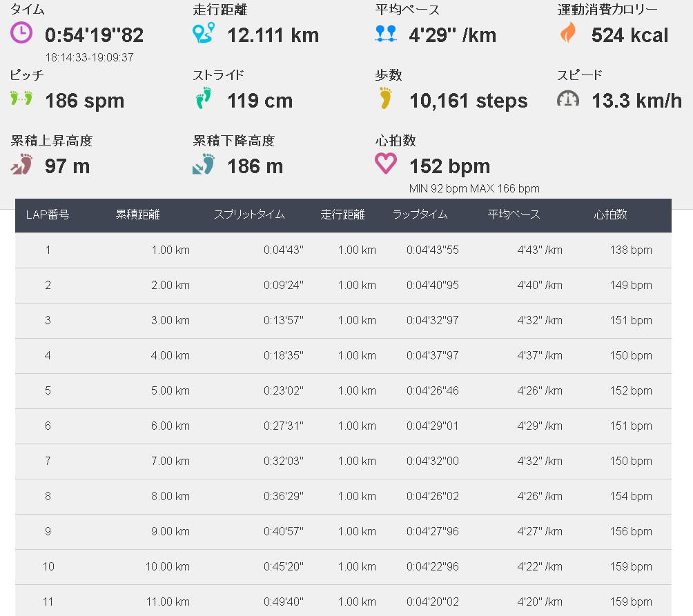Click the ascent elevation foot icon
The width and height of the screenshot is (693, 616).
[21, 163]
